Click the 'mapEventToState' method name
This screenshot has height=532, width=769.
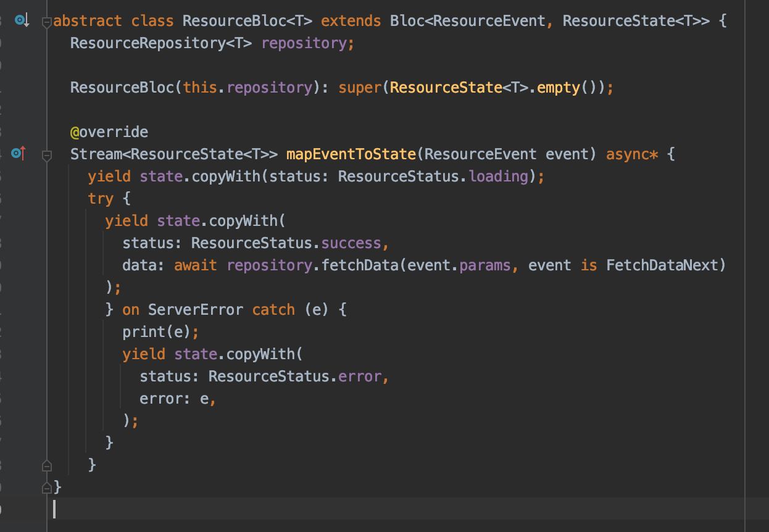pos(351,154)
